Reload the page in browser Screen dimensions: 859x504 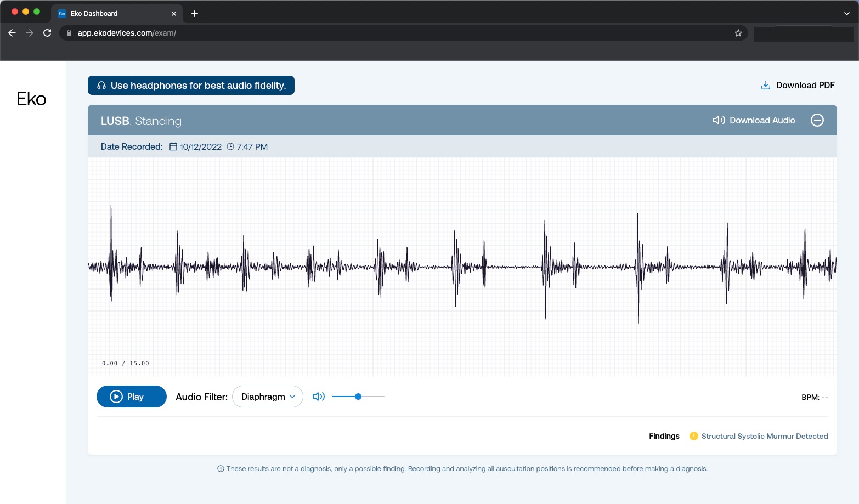[47, 33]
